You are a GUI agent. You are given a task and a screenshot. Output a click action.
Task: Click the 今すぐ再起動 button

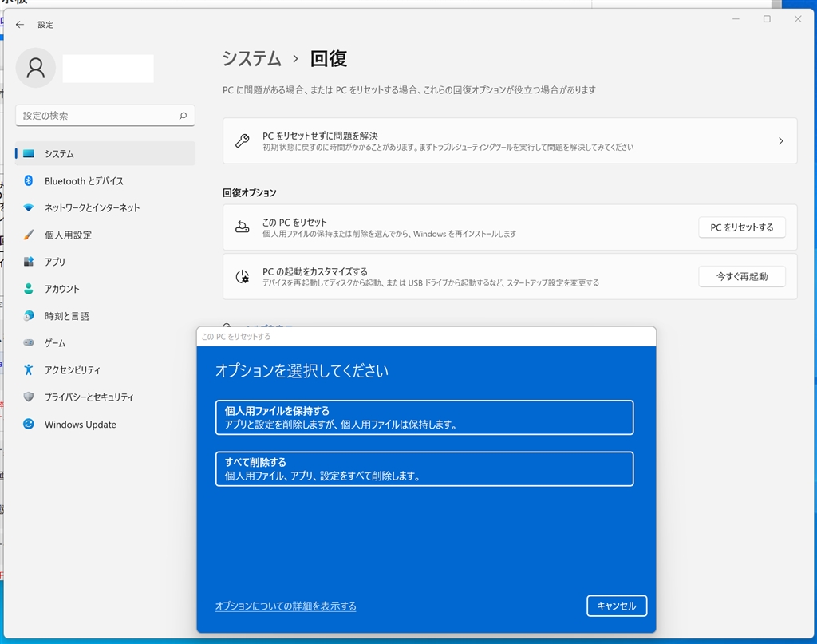(741, 276)
